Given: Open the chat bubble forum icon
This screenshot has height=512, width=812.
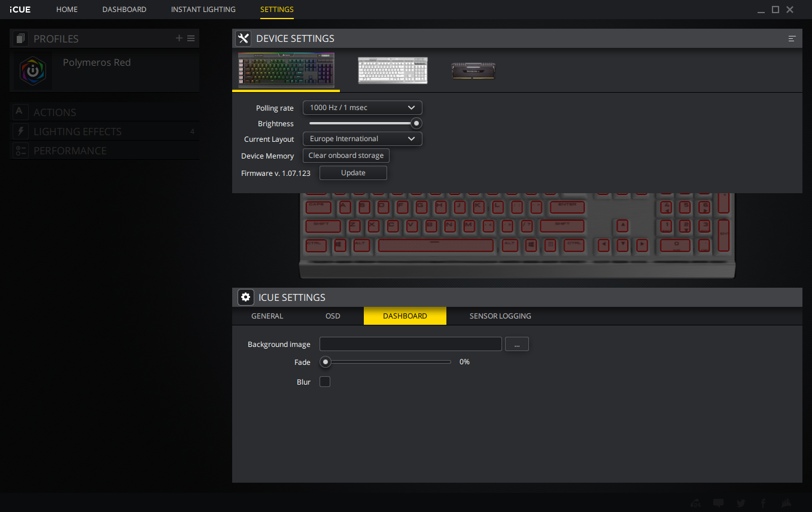Looking at the screenshot, I should pos(719,503).
